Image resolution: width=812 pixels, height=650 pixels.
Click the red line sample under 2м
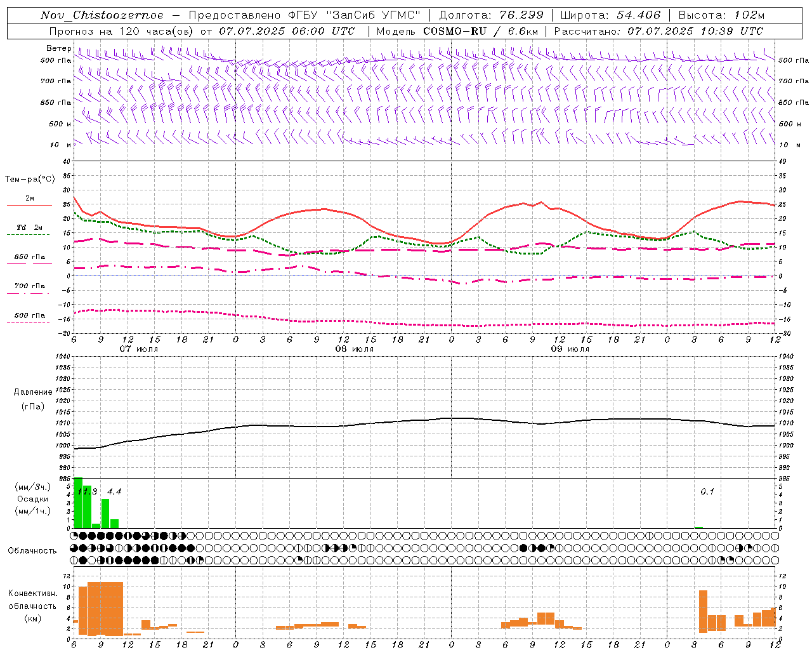(29, 205)
